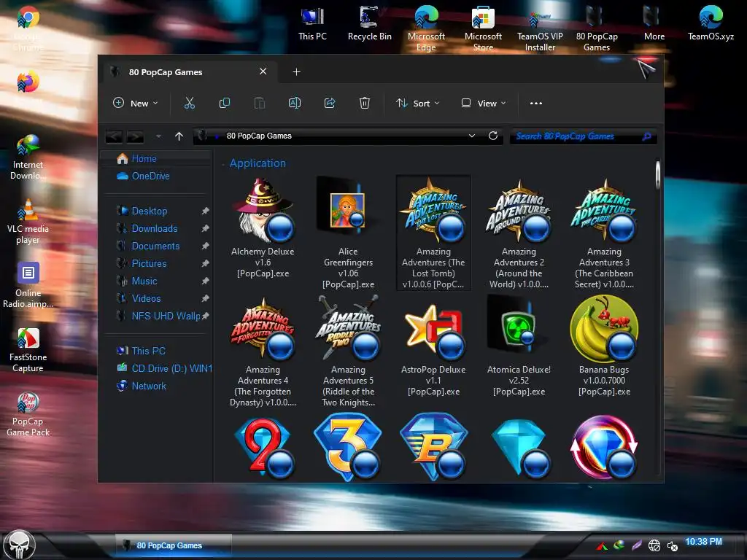Viewport: 747px width, 560px height.
Task: Open FastStone Capture desktop icon
Action: point(28,350)
